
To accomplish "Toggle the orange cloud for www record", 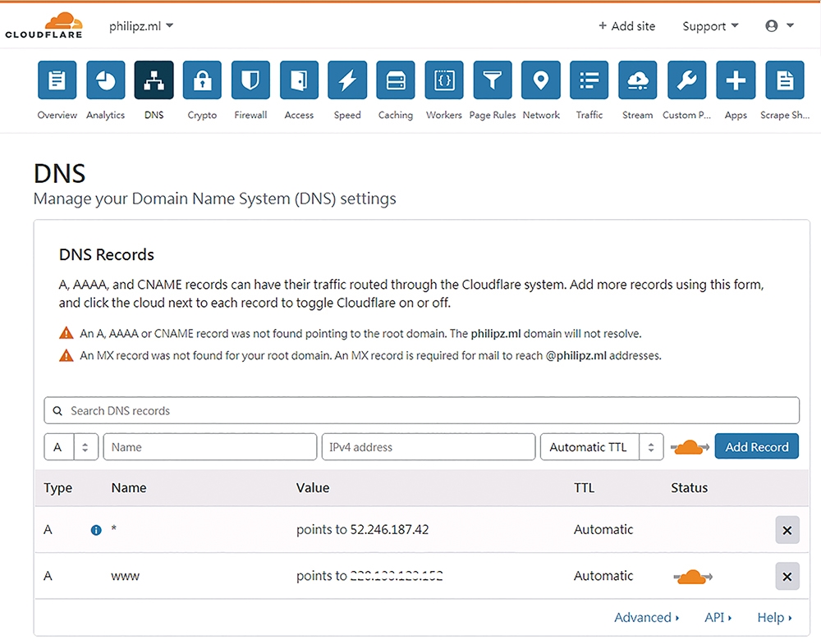I will [x=692, y=577].
